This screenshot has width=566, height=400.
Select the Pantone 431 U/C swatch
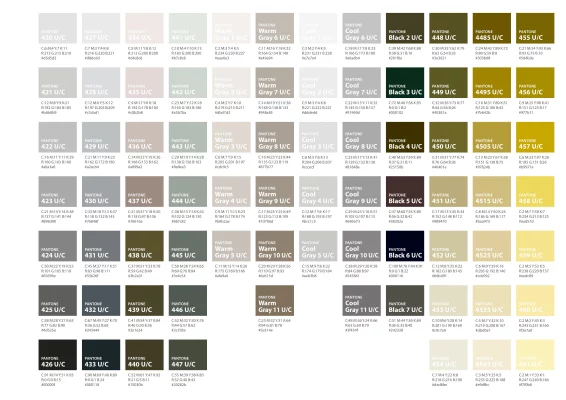tap(101, 246)
